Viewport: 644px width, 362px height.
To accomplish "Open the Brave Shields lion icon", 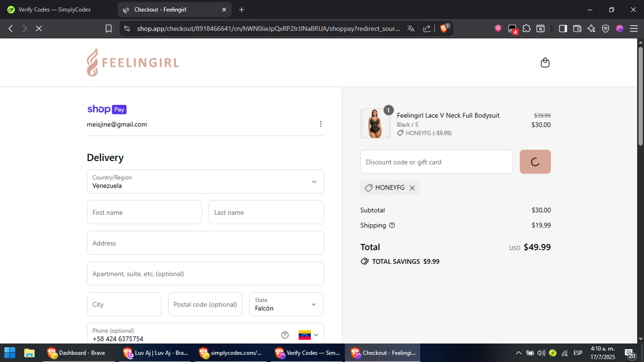I will click(x=444, y=28).
